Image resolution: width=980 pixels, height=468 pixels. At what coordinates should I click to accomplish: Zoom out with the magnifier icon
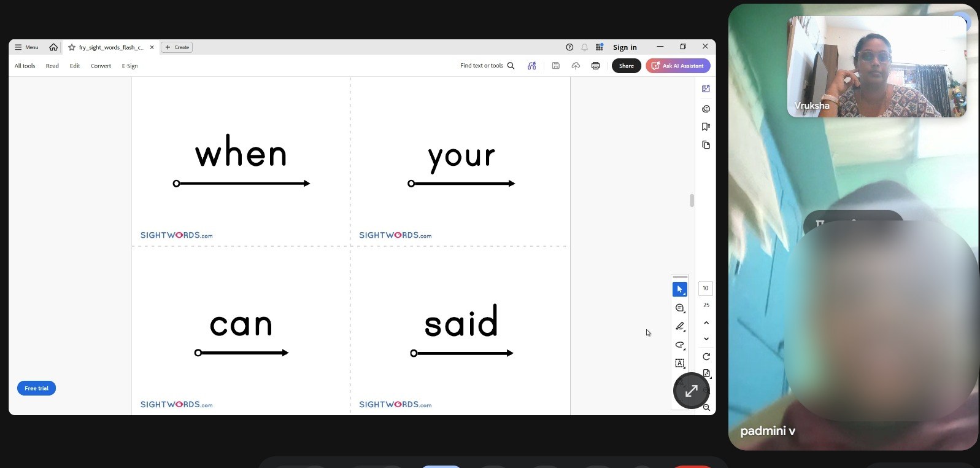[x=706, y=408]
